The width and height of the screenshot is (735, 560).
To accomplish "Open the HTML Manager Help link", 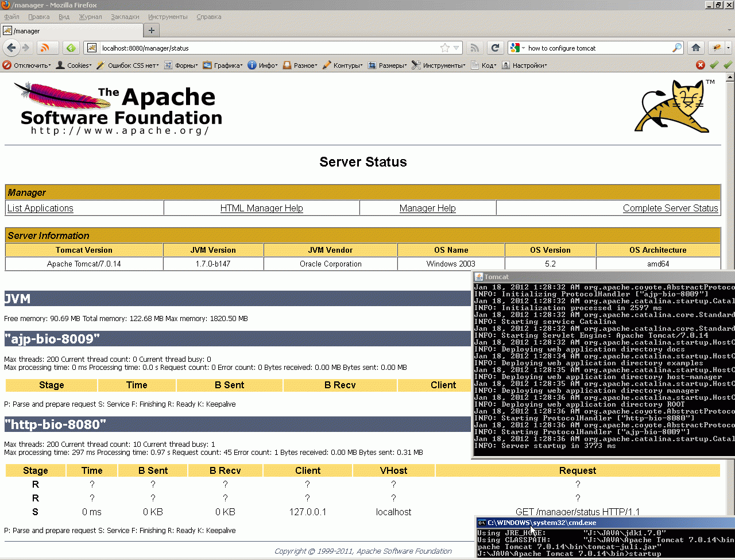I will pyautogui.click(x=262, y=208).
